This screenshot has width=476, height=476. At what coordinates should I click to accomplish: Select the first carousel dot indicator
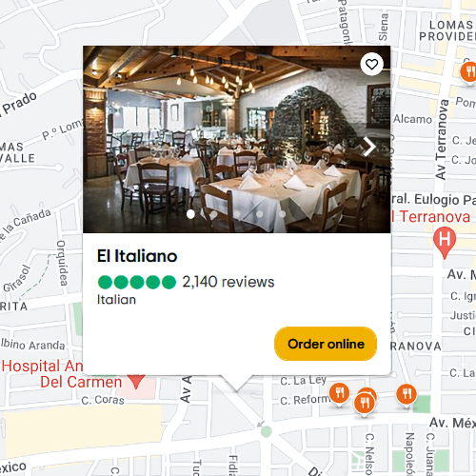(190, 214)
